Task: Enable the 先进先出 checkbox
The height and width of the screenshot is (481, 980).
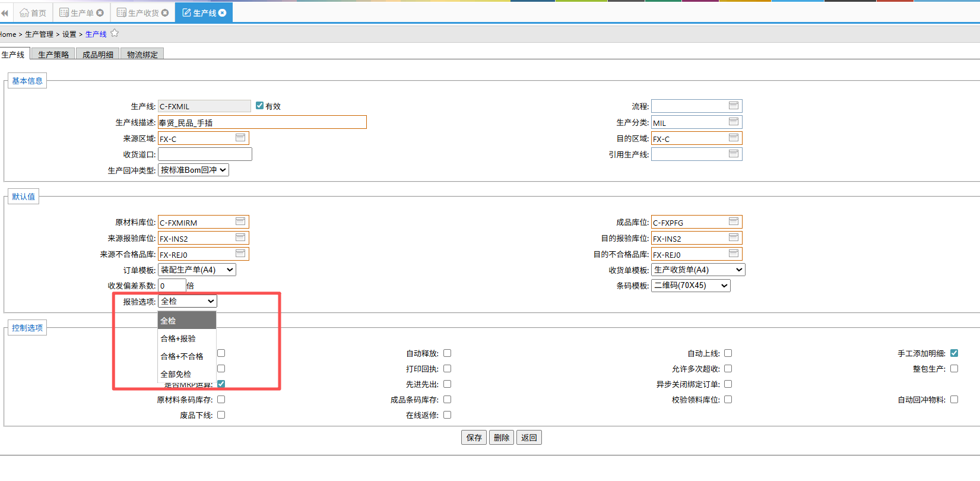Action: tap(447, 384)
